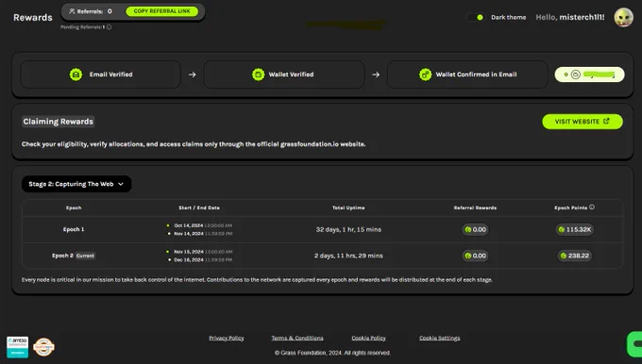The width and height of the screenshot is (642, 364).
Task: Expand the Stage 2: Capturing The Web dropdown
Action: (76, 184)
